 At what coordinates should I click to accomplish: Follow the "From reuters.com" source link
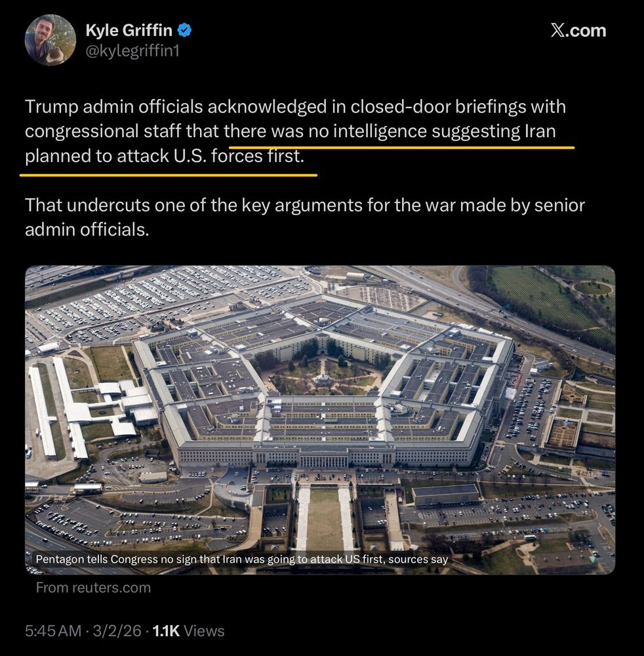point(93,587)
